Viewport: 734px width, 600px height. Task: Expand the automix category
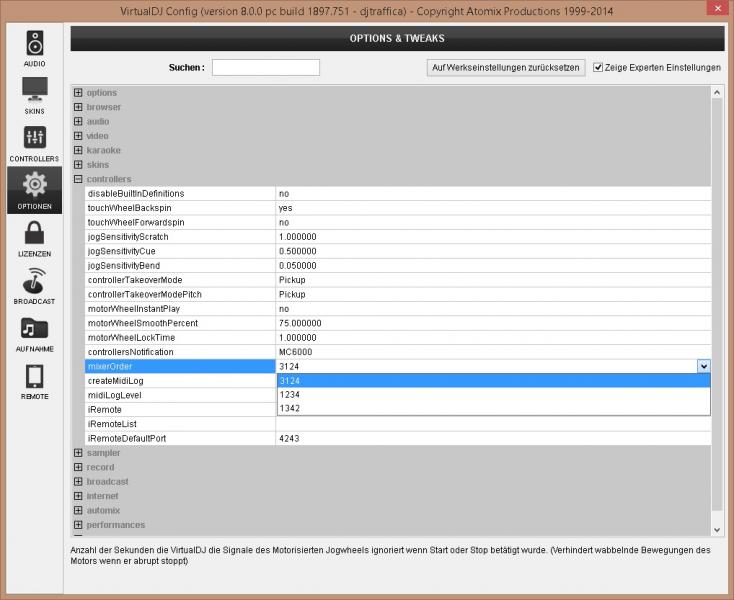78,511
